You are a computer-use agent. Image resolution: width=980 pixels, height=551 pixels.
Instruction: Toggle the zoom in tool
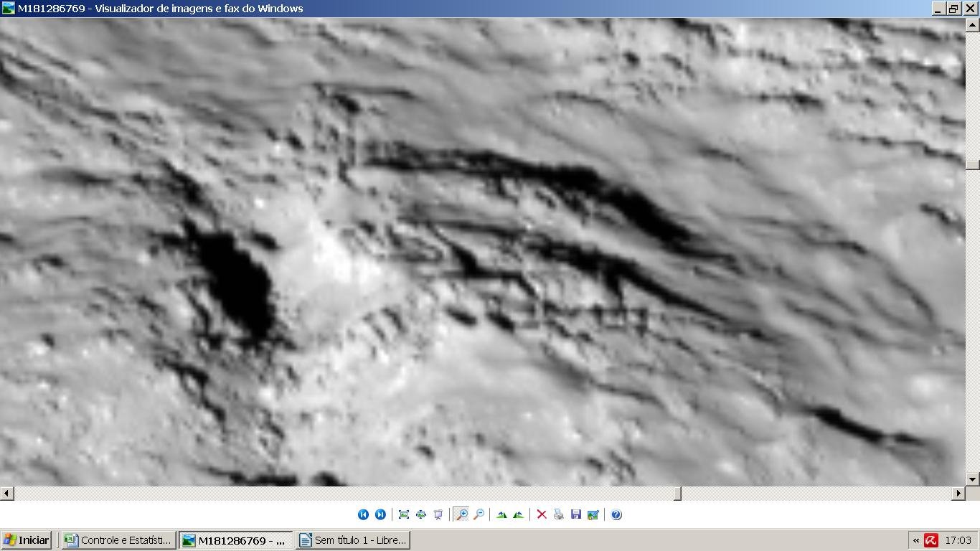click(461, 514)
